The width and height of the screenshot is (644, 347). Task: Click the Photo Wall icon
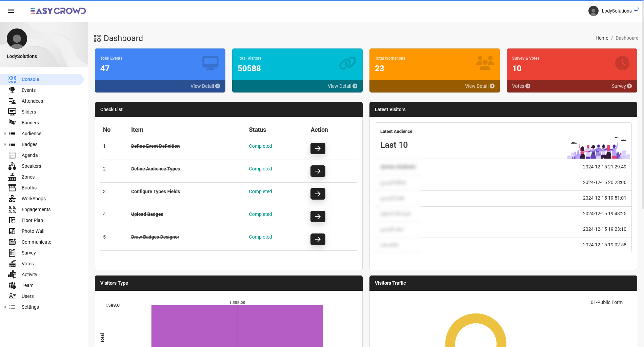pyautogui.click(x=12, y=231)
